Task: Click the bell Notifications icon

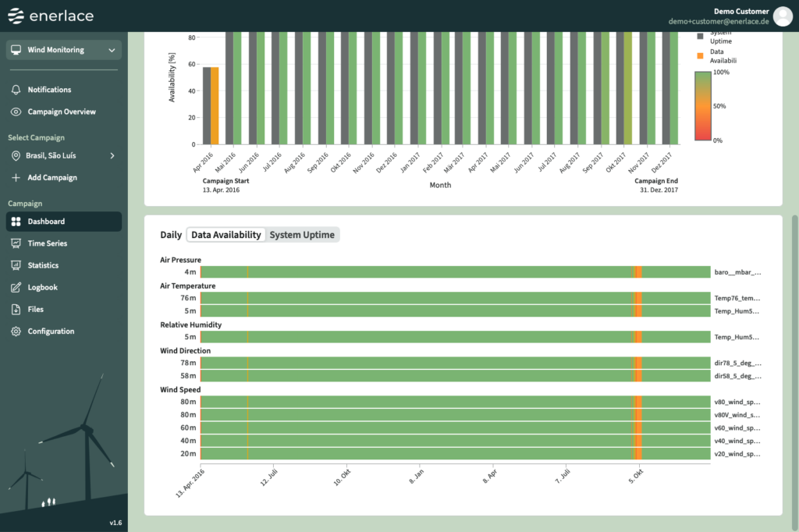Action: coord(16,90)
